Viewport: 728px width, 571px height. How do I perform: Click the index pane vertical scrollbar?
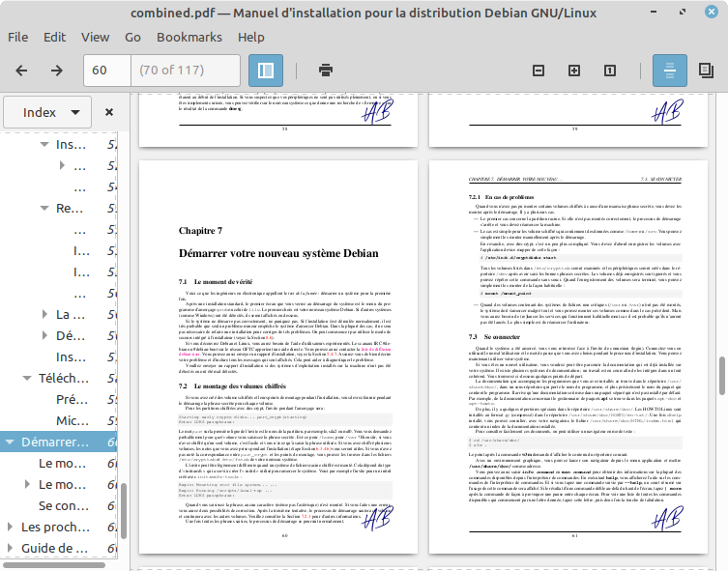pos(124,511)
